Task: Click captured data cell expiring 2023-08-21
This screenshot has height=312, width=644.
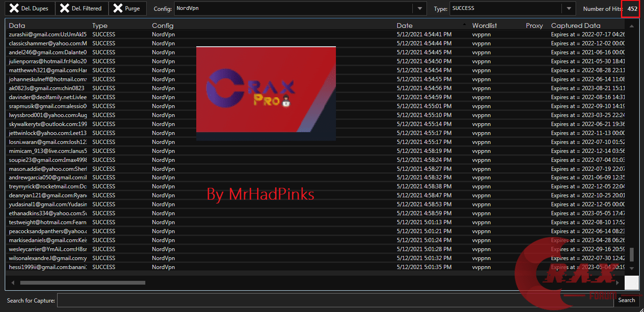Action: point(588,88)
